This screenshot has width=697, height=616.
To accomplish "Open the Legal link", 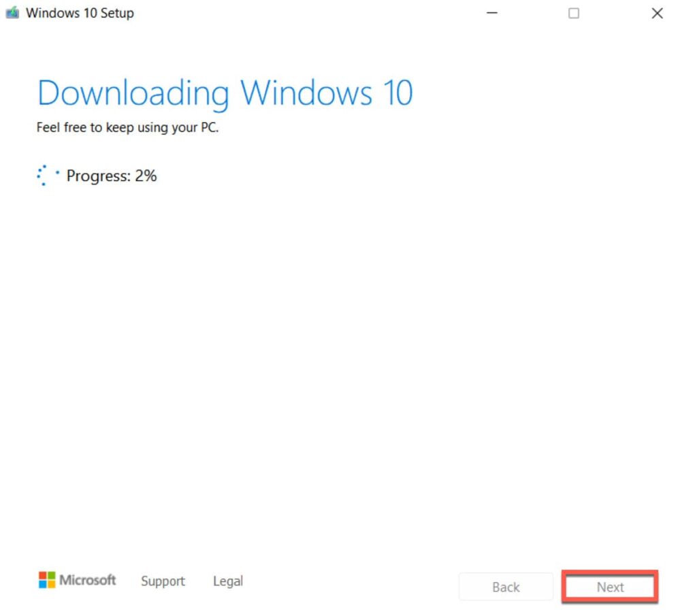I will coord(228,581).
